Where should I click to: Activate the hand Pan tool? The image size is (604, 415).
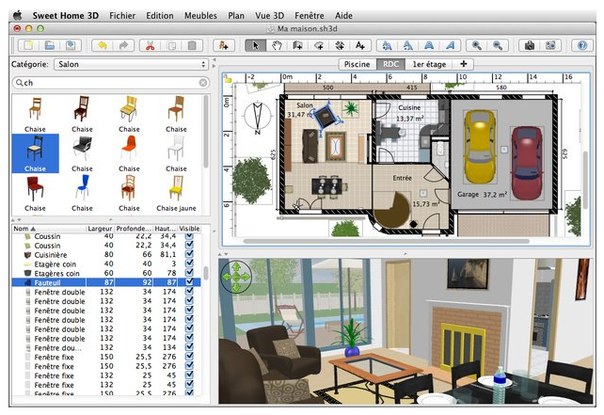pos(277,45)
